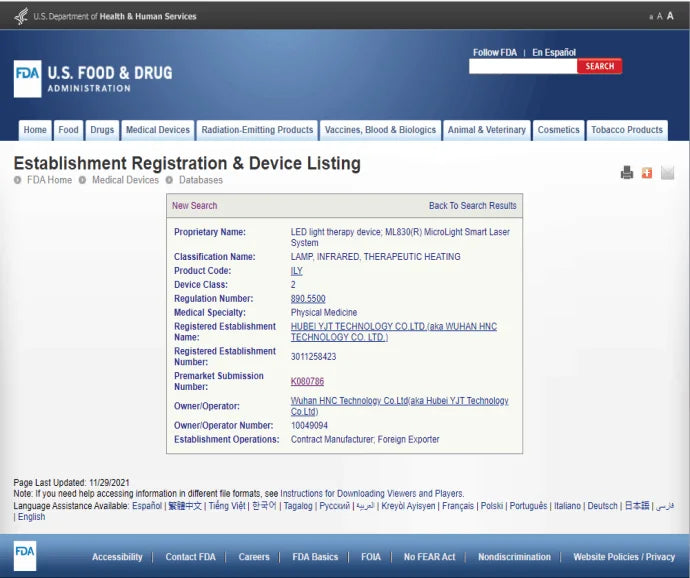The height and width of the screenshot is (578, 690).
Task: Open premarket submission K080786 link
Action: point(307,382)
